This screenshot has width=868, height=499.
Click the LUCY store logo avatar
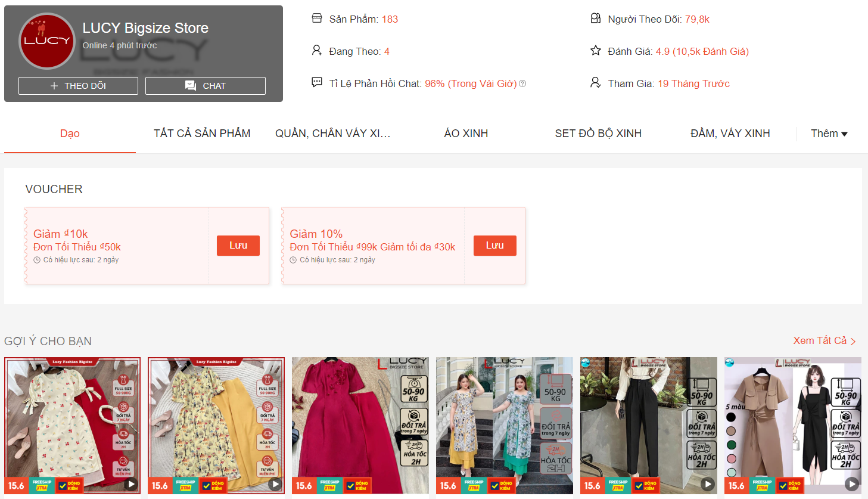click(47, 41)
